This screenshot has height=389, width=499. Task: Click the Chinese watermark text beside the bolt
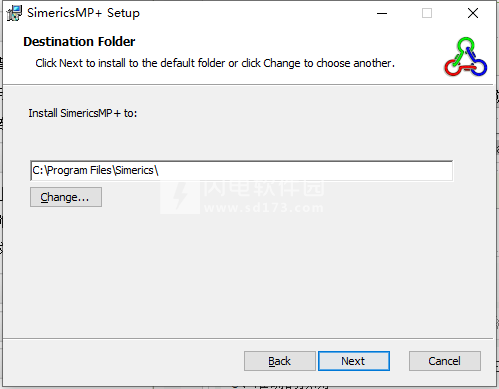pos(264,188)
